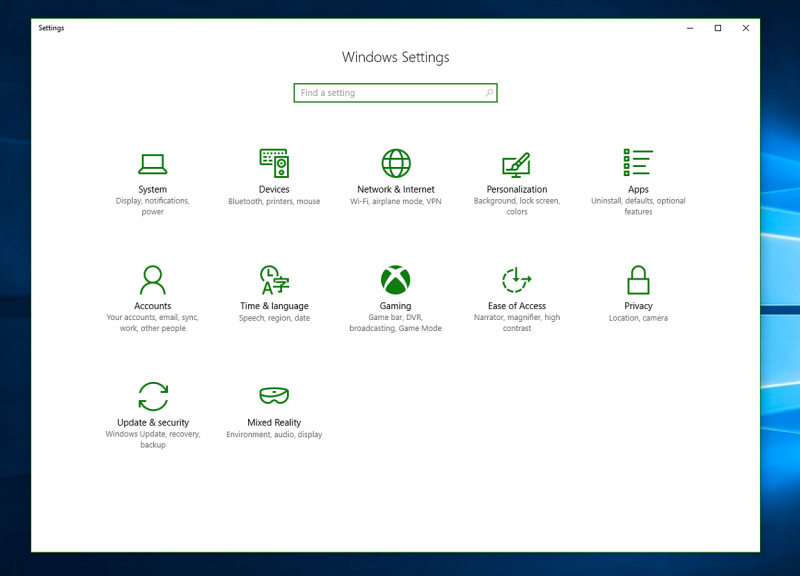Click the search magnifier icon
Viewport: 800px width, 576px height.
click(489, 93)
